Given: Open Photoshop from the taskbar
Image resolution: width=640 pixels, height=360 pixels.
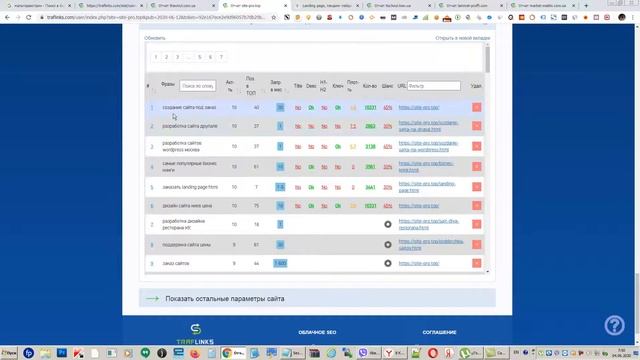Looking at the screenshot, I should point(62,353).
